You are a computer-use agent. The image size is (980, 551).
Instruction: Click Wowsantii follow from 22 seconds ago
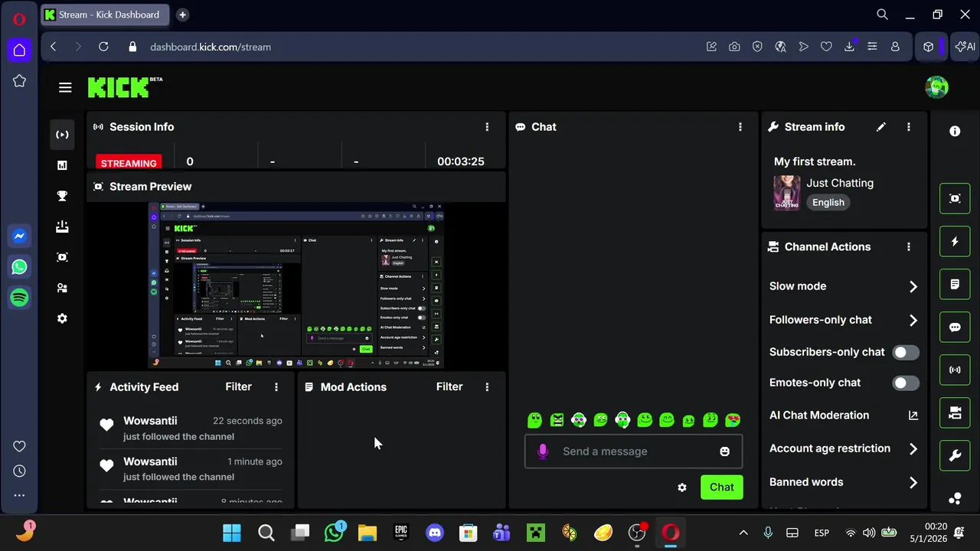coord(191,429)
